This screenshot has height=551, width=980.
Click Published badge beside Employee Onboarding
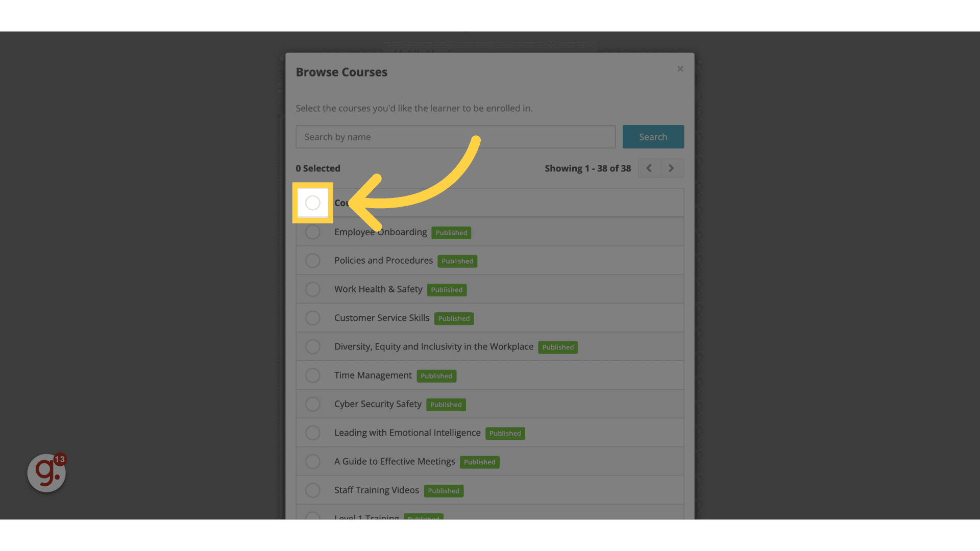[451, 233]
